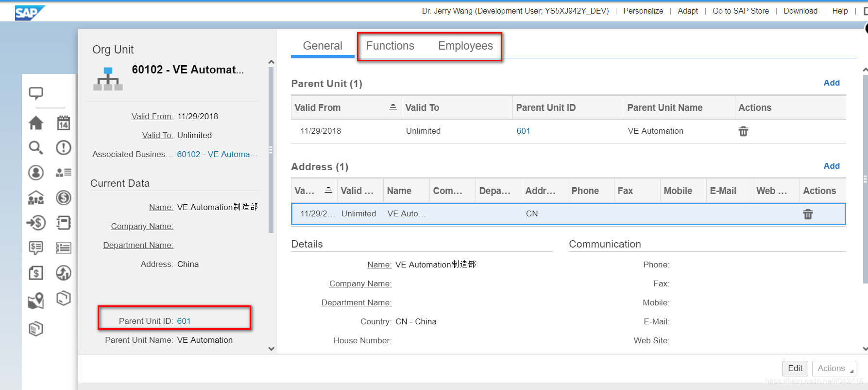Click the VE Automation parent unit name cell
Screen dimensions: 868x390
655,131
